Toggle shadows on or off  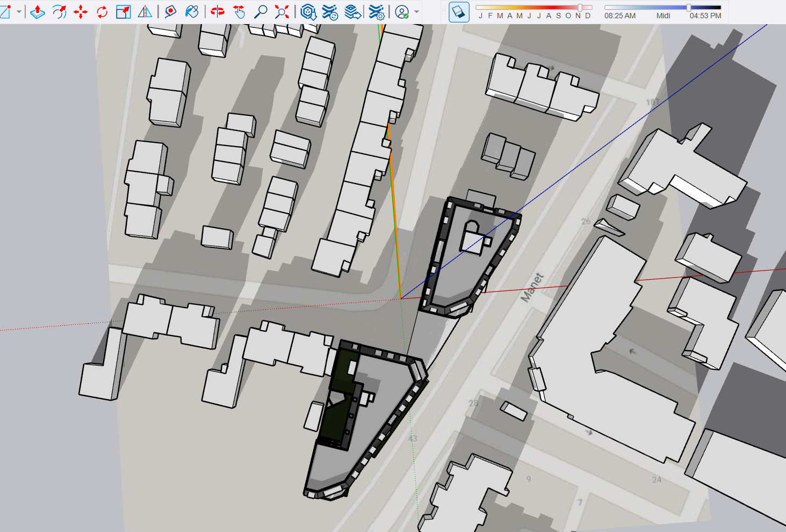tap(458, 12)
